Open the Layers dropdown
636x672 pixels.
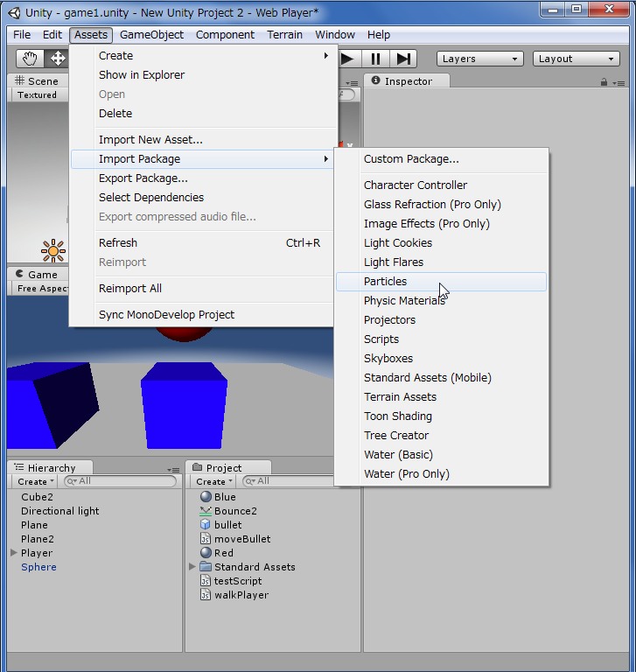[480, 59]
